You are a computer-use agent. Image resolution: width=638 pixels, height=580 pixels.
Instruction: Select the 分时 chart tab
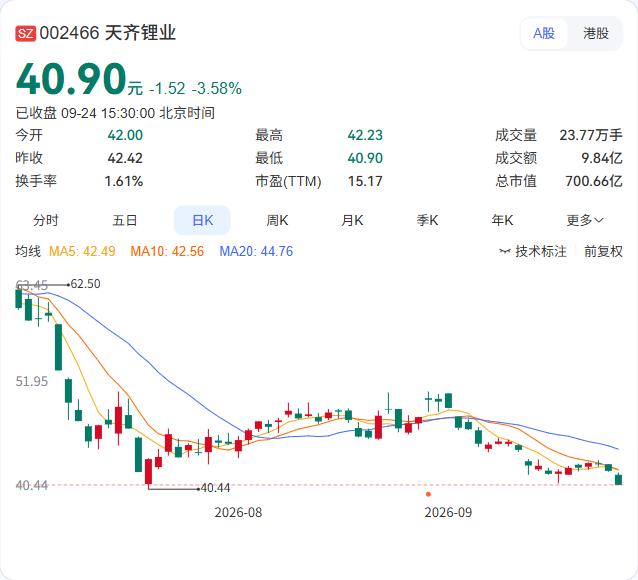coord(46,221)
